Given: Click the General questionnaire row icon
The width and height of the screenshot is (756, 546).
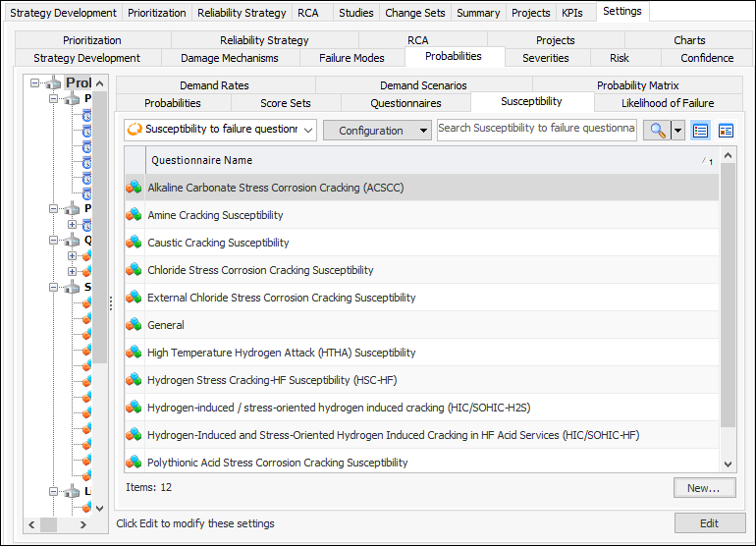Looking at the screenshot, I should (x=135, y=325).
